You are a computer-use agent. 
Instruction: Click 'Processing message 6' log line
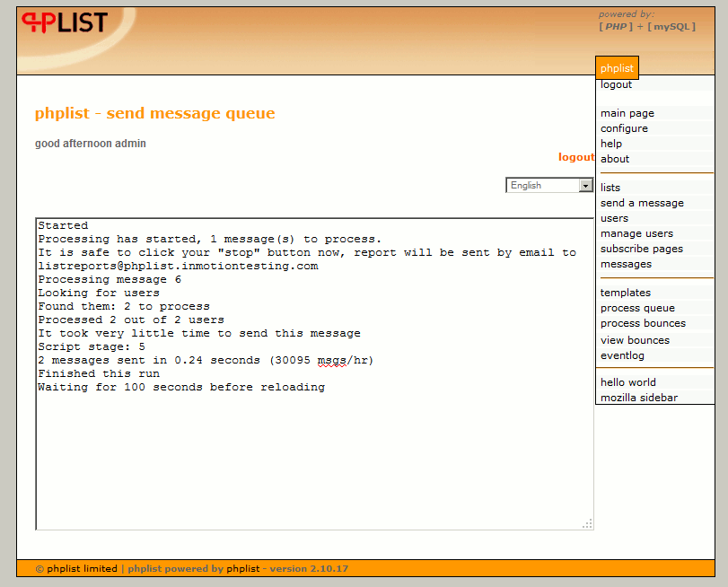(110, 279)
